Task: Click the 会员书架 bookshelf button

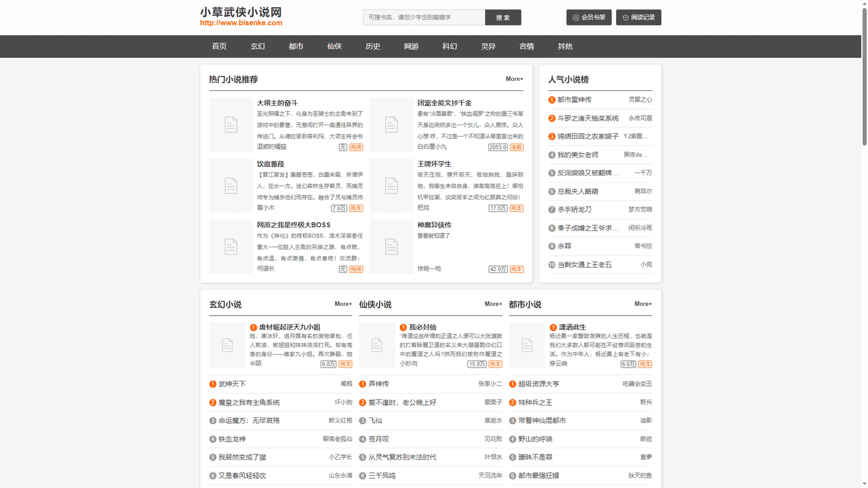Action: click(589, 17)
